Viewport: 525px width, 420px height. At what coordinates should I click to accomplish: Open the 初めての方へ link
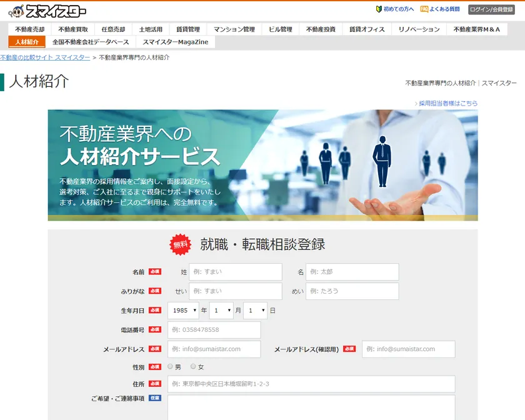coord(399,9)
